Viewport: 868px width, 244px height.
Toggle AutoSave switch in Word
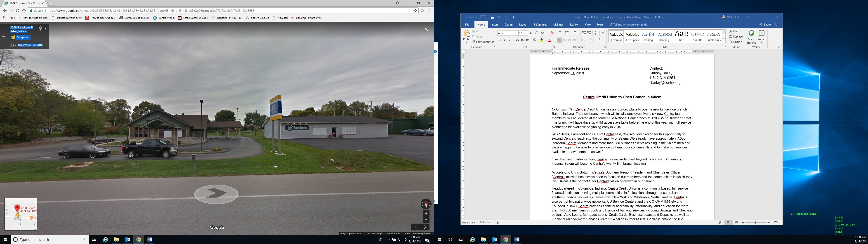pyautogui.click(x=483, y=17)
